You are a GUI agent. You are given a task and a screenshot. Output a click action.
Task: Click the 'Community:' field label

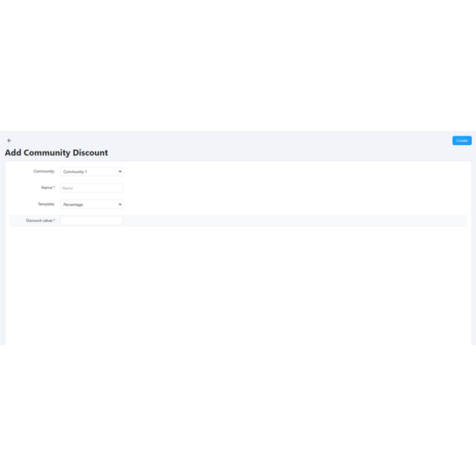point(44,171)
